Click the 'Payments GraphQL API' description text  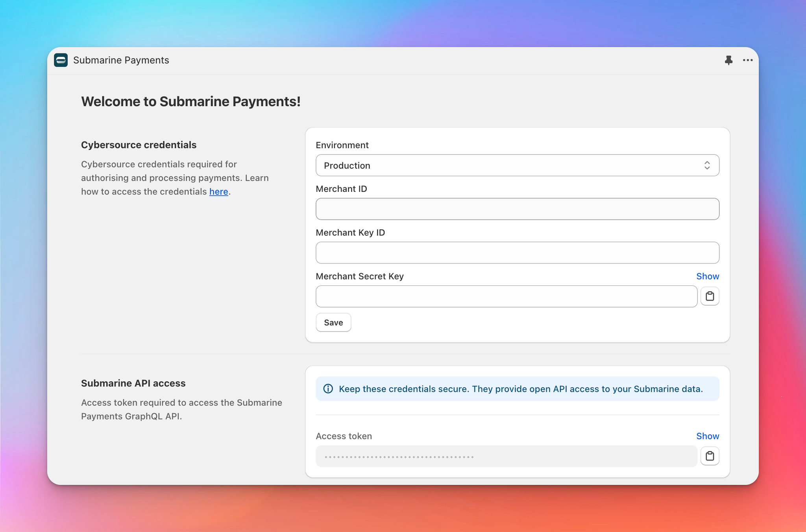click(131, 416)
